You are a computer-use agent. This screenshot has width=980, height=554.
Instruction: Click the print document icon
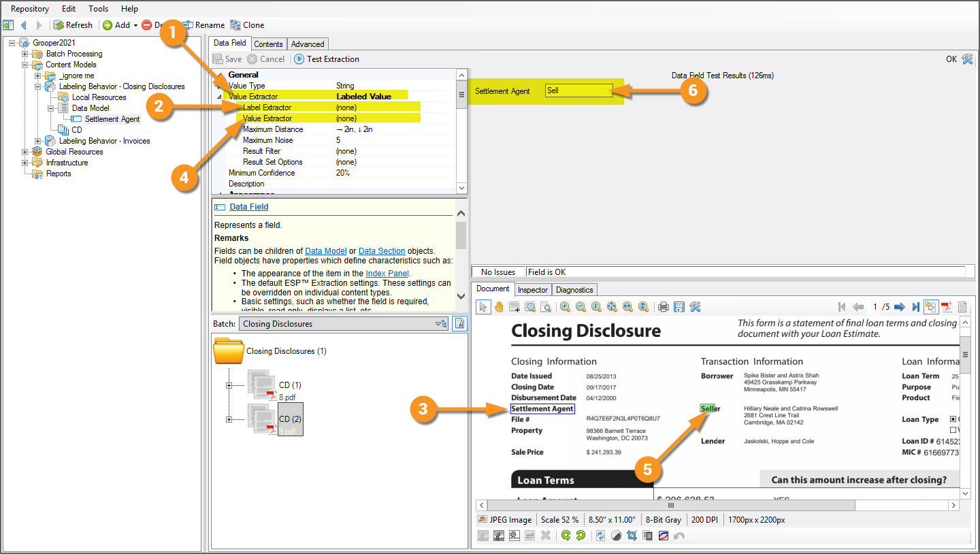(x=663, y=307)
